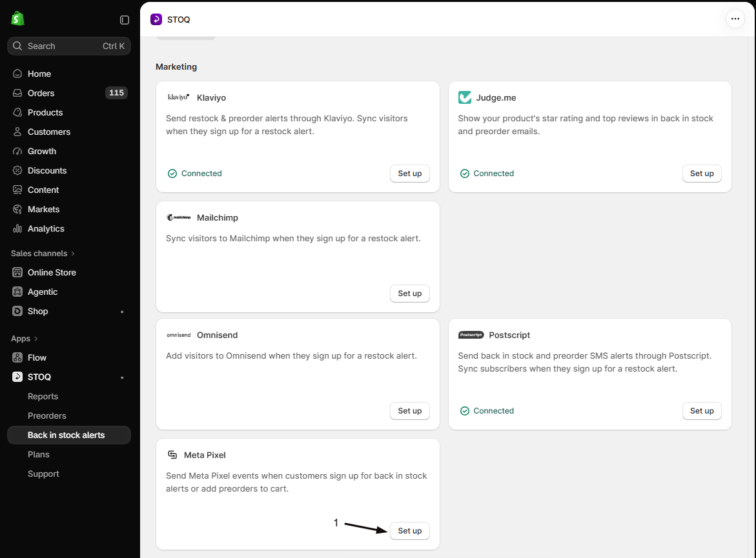Open the three-dot more actions menu
This screenshot has width=756, height=558.
pos(735,19)
